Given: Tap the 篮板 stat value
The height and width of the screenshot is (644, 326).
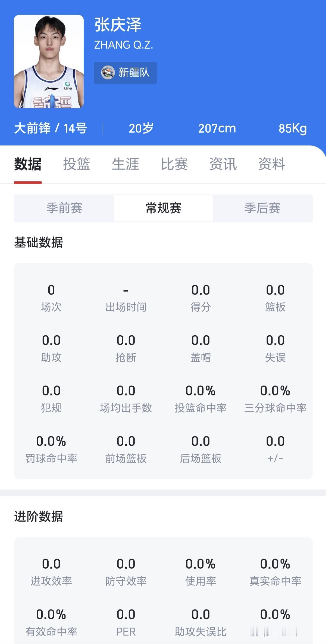Looking at the screenshot, I should tap(275, 290).
